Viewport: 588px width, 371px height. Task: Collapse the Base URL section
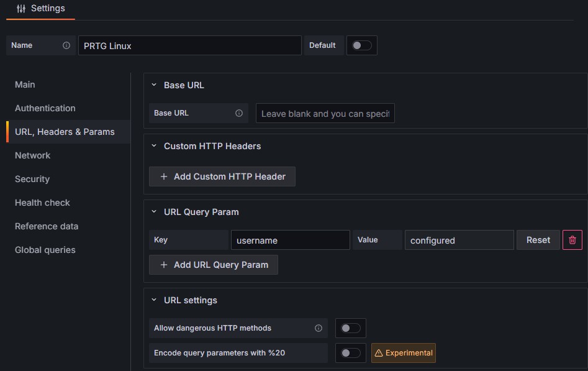pyautogui.click(x=154, y=85)
